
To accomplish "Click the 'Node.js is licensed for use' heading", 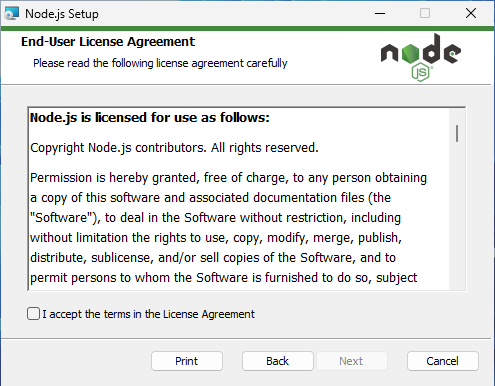I will (x=150, y=118).
